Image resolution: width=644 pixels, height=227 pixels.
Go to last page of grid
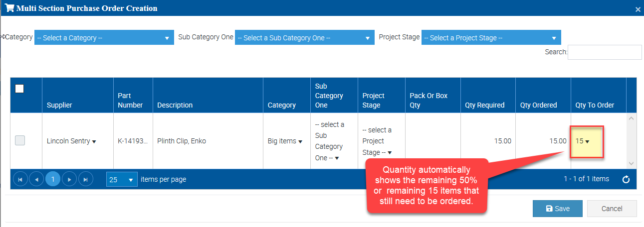[86, 179]
